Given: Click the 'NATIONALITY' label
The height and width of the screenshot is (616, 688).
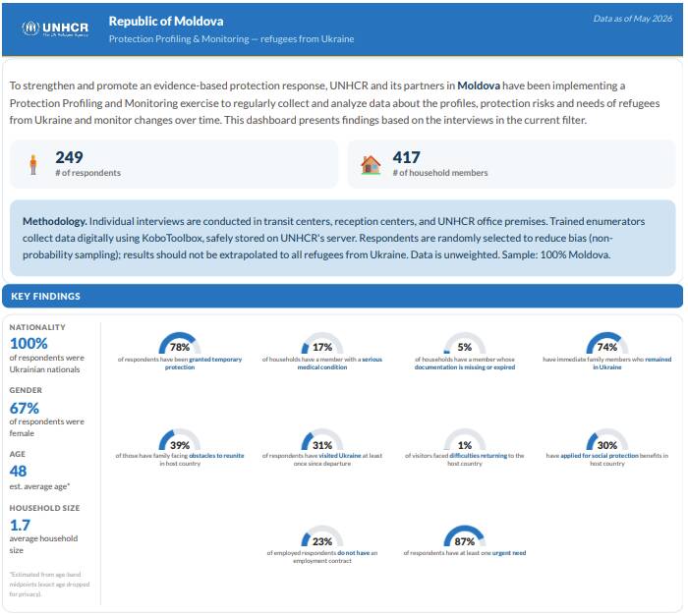Looking at the screenshot, I should [37, 327].
